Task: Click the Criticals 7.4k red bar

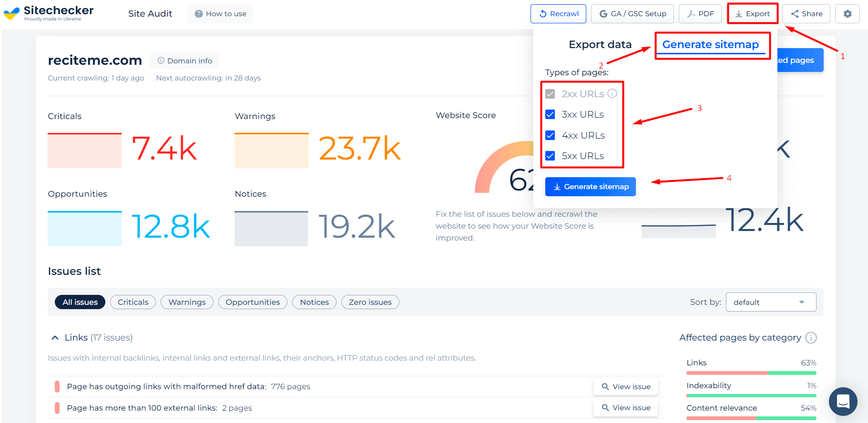Action: coord(85,151)
